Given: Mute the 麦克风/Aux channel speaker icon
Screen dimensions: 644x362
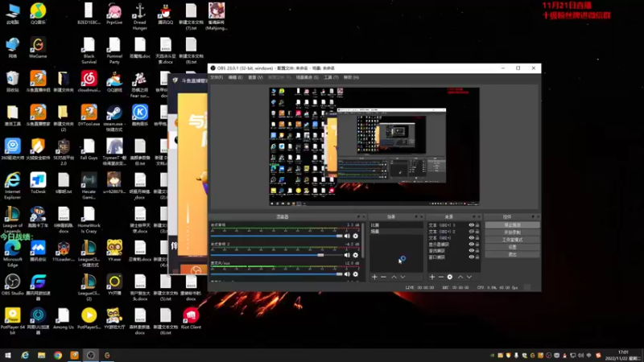Looking at the screenshot, I should coord(347,274).
